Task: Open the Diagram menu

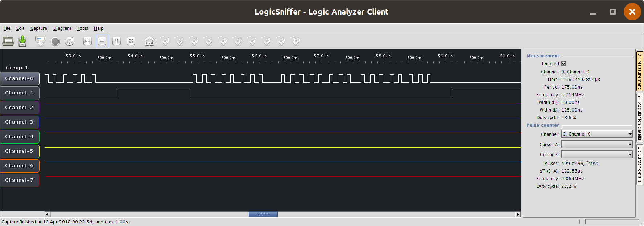Action: pos(62,28)
